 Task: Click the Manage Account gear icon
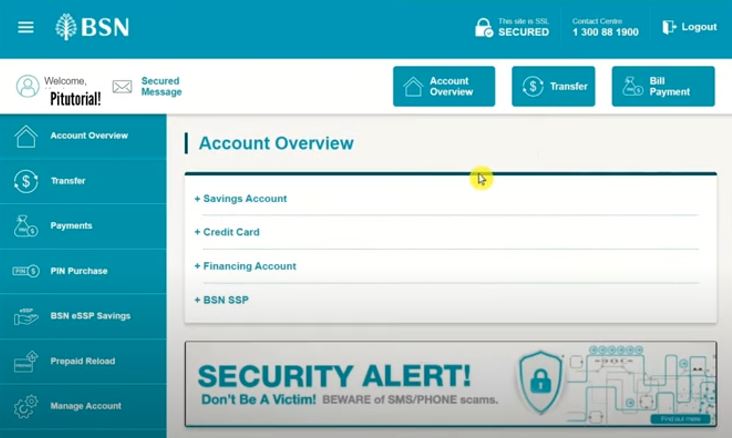[x=26, y=406]
